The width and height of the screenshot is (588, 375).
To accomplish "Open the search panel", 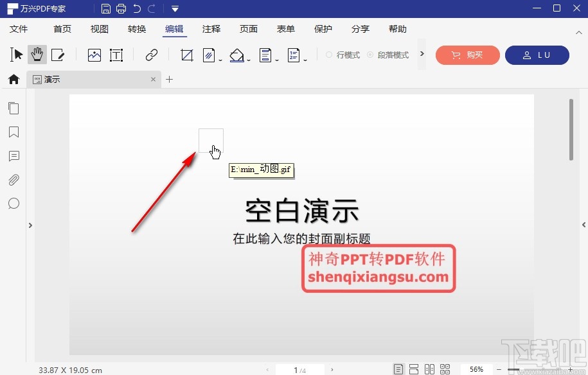I will tap(13, 204).
